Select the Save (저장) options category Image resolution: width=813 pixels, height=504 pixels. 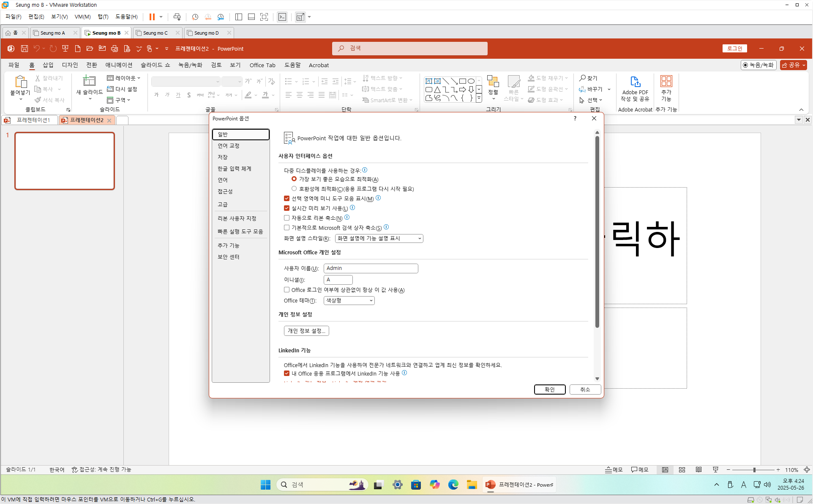[223, 157]
